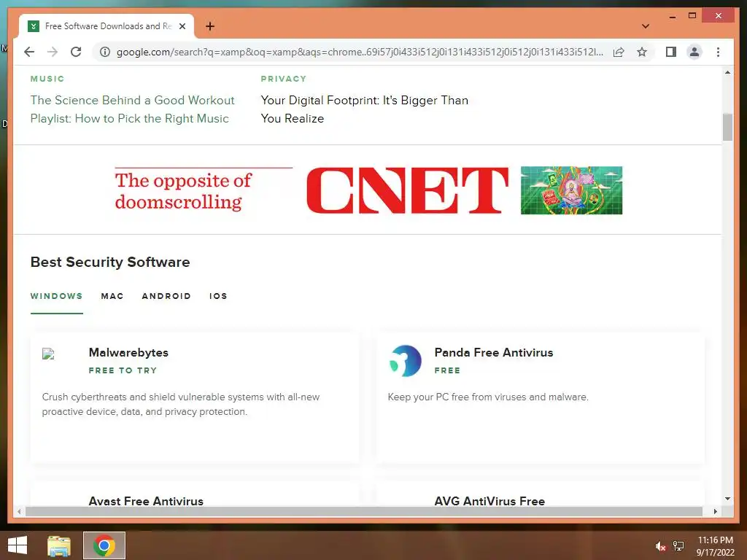Open Chrome side panel

click(x=671, y=52)
